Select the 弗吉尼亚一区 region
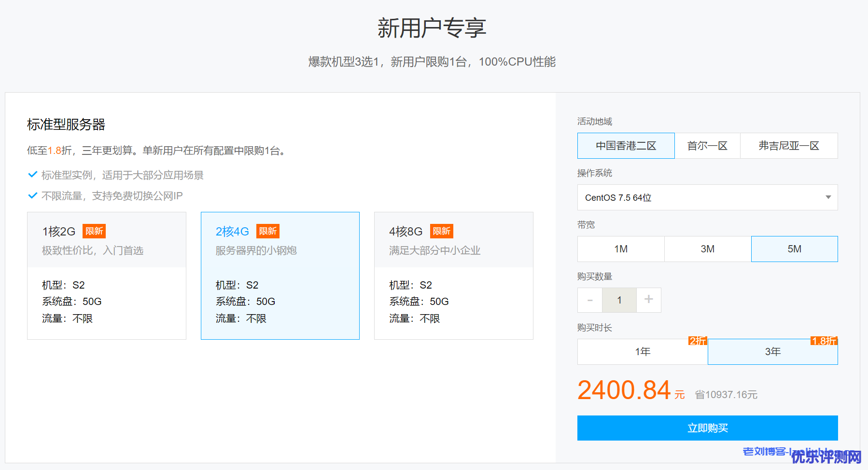The image size is (868, 470). (x=789, y=146)
